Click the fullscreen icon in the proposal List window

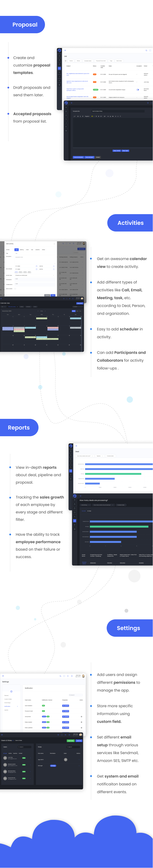pos(150,50)
